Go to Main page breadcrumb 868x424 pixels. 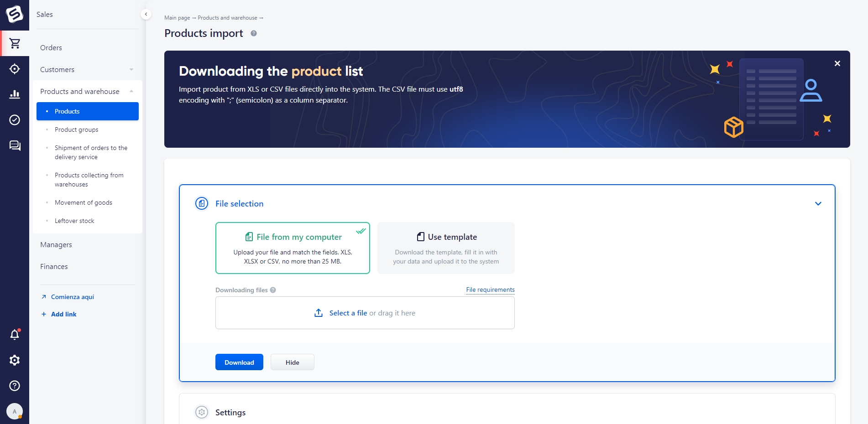(x=177, y=18)
